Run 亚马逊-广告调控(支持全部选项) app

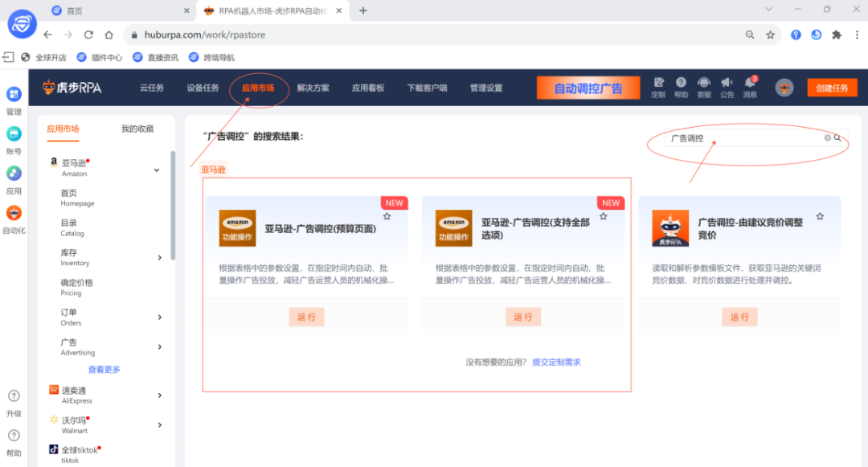pos(523,317)
